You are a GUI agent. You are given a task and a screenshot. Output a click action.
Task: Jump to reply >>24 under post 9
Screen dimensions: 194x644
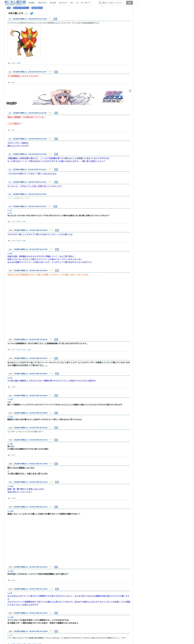point(23,222)
